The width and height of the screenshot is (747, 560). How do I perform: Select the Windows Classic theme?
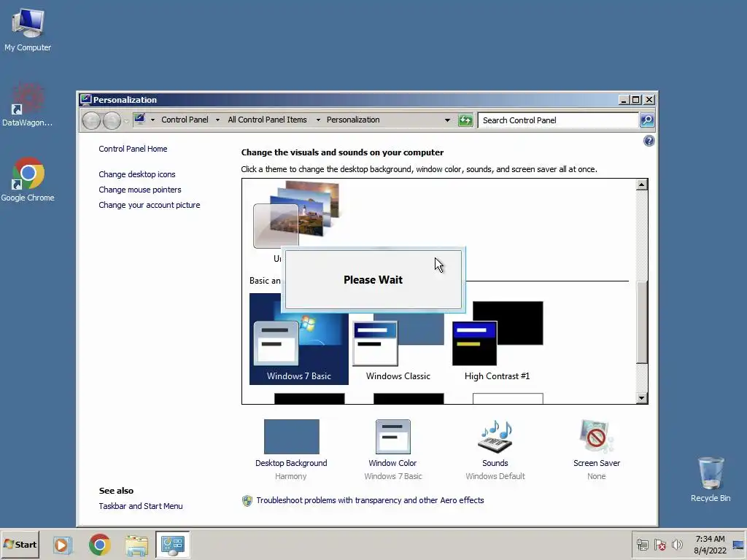click(x=398, y=339)
